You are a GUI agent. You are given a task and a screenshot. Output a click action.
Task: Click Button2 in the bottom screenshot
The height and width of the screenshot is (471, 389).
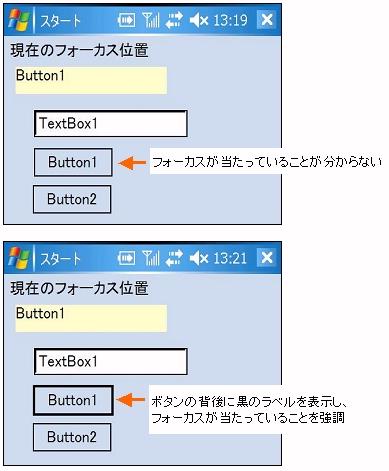click(x=72, y=437)
